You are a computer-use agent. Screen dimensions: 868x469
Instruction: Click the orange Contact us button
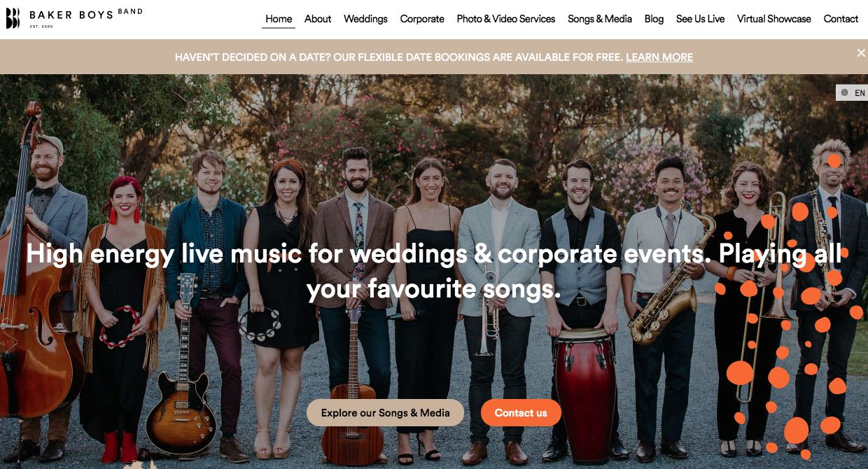(x=521, y=413)
